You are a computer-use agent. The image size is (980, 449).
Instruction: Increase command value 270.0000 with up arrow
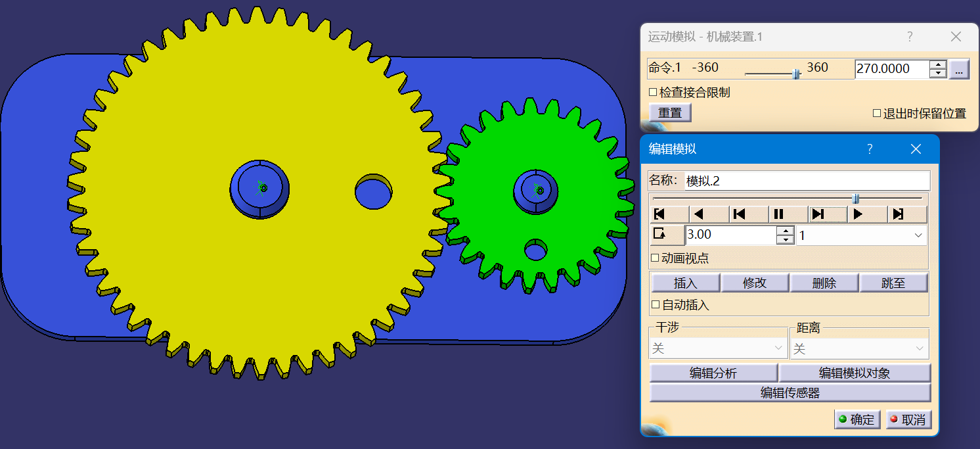tap(938, 64)
